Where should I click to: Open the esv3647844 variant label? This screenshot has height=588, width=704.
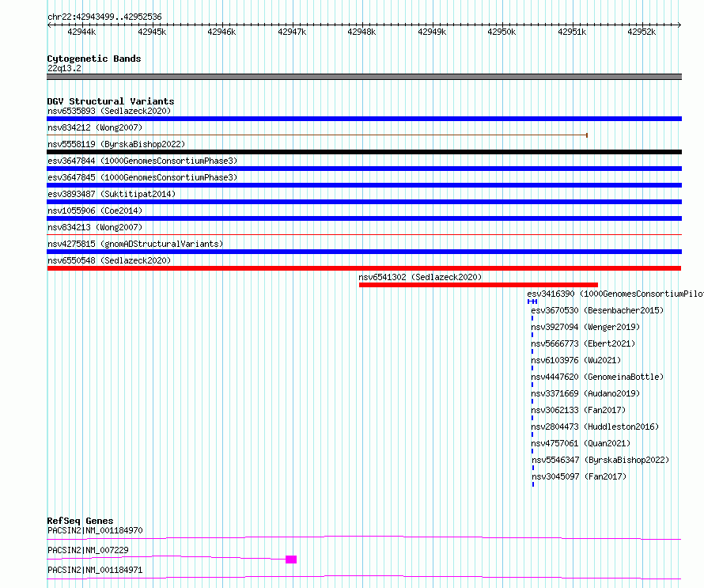142,161
